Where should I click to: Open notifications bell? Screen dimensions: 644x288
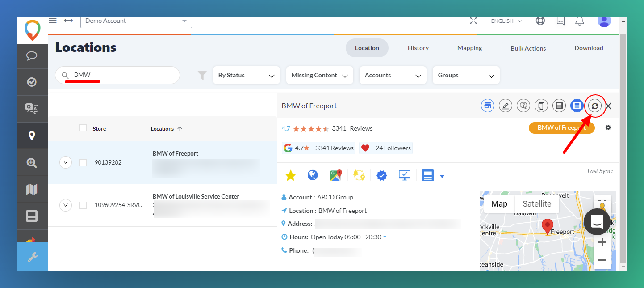pos(580,21)
